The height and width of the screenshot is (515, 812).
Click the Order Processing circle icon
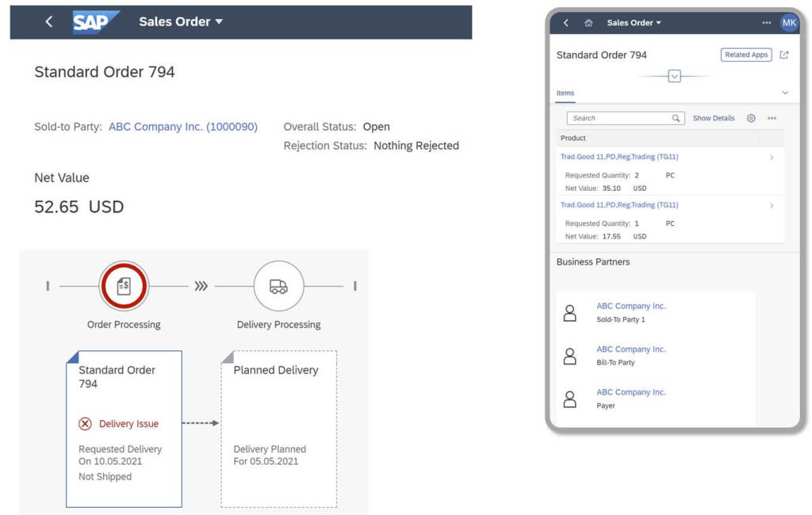tap(124, 286)
